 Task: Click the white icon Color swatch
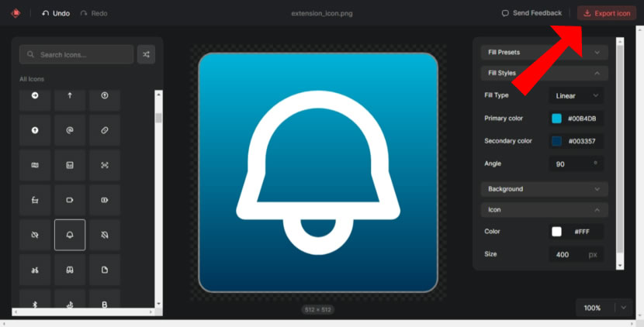click(x=556, y=232)
